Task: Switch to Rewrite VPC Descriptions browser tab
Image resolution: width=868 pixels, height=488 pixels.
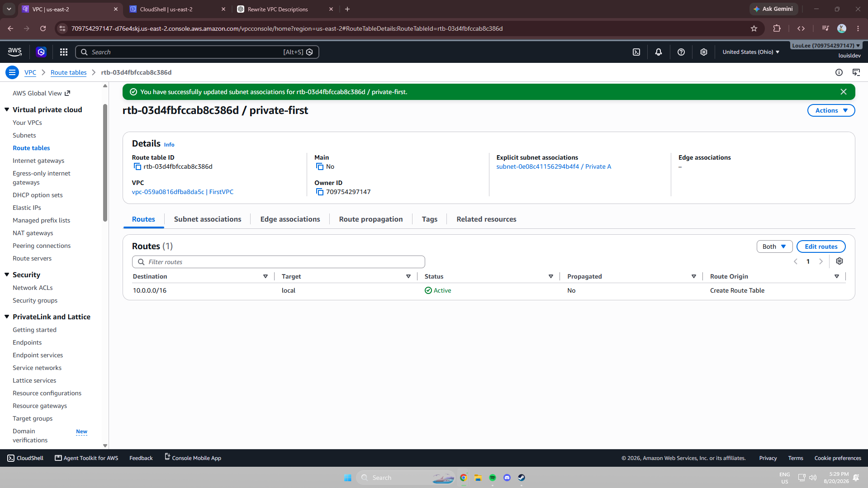Action: 285,9
